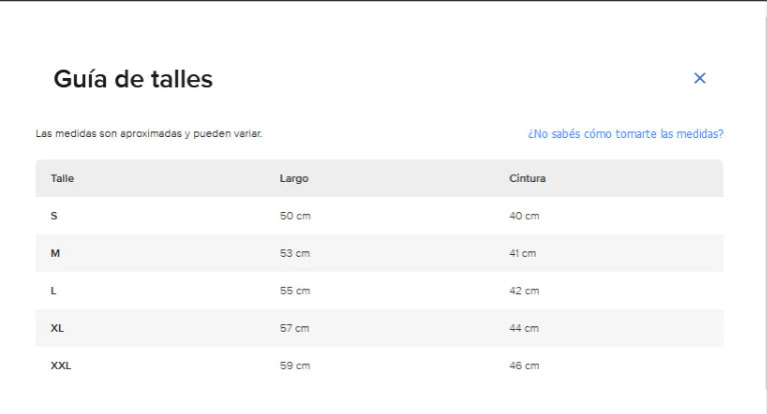Click the 46 cm waist value

point(524,366)
